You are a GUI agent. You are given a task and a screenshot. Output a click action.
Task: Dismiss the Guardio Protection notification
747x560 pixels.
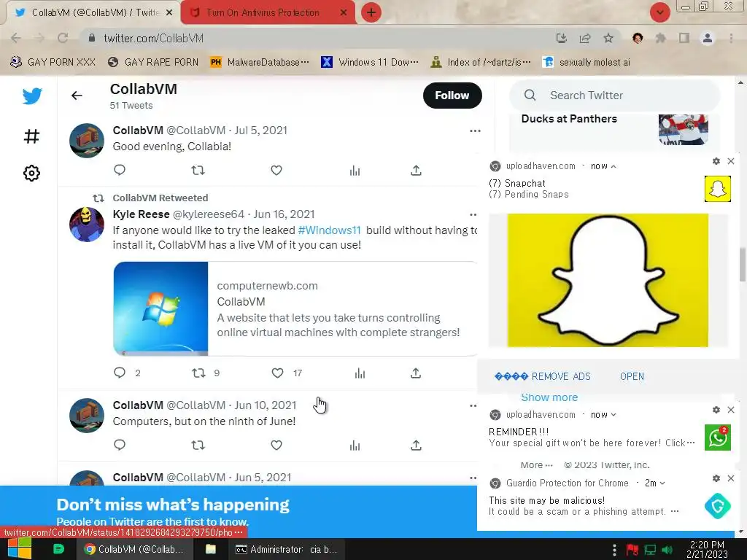pos(731,478)
